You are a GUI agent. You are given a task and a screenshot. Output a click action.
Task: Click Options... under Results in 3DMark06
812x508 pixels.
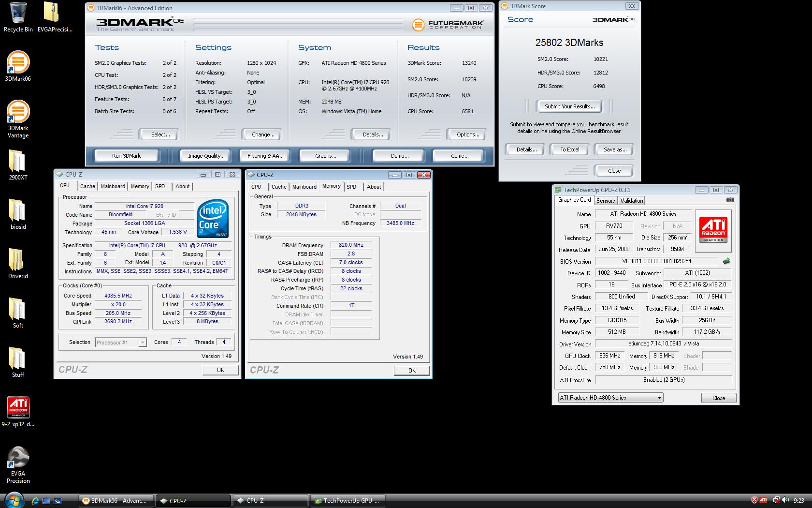468,134
